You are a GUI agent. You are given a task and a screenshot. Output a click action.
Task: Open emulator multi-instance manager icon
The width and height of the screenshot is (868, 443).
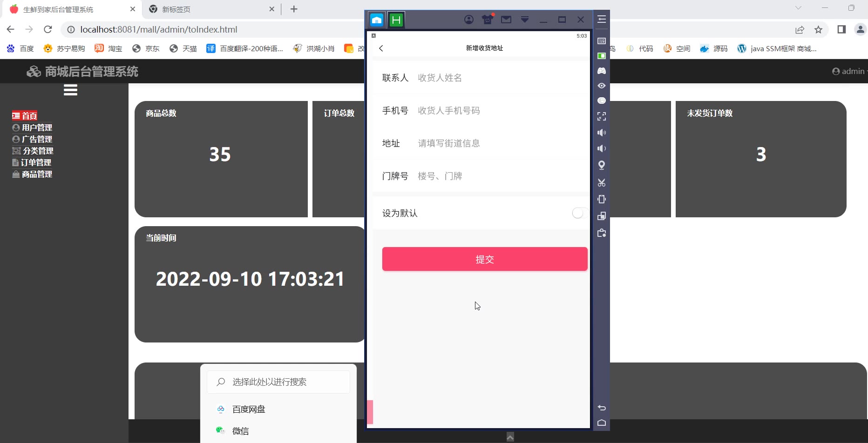pos(602,216)
